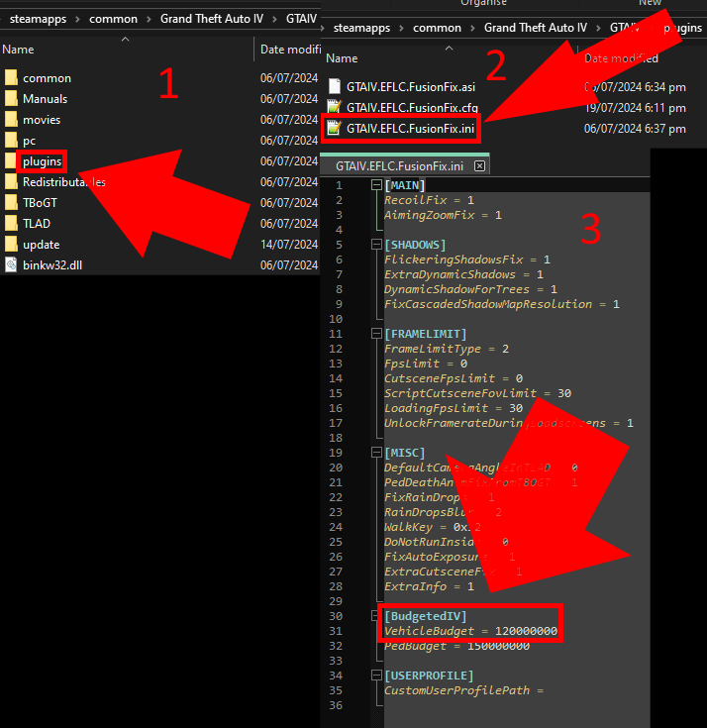707x728 pixels.
Task: Collapse the [MISC] section fold
Action: point(376,453)
